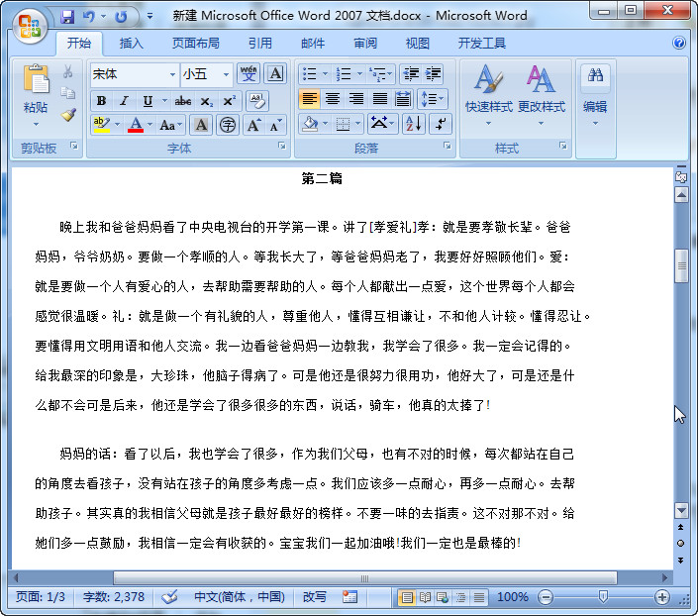
Task: Grow font size with large A
Action: [253, 125]
